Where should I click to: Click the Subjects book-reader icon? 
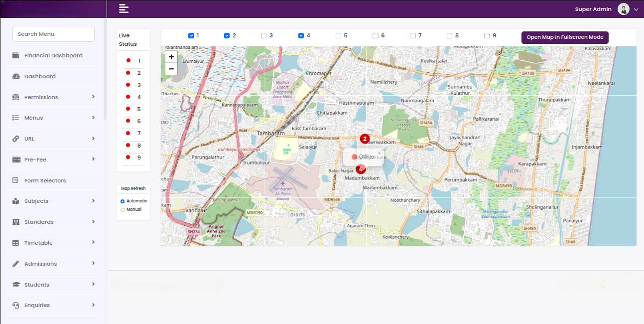click(15, 201)
